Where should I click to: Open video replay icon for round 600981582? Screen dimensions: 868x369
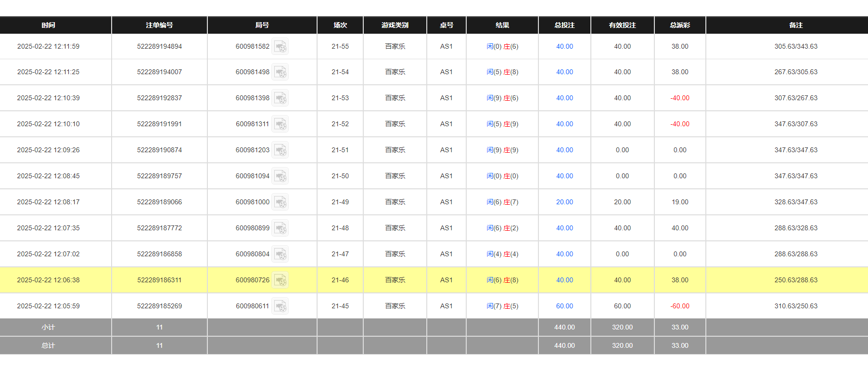(280, 47)
